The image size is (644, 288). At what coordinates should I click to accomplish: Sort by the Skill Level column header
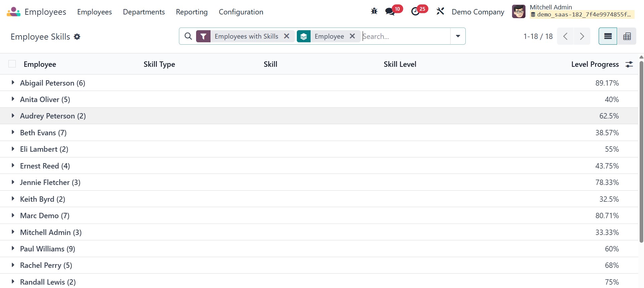pos(400,64)
